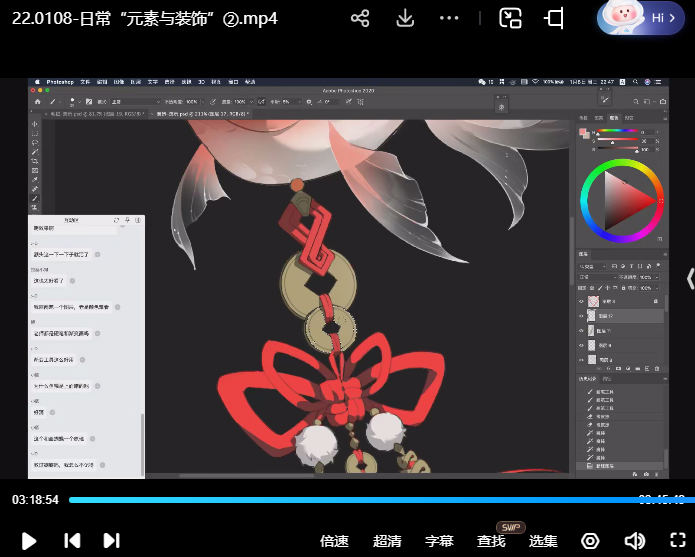Open the 倍速 playback speed menu

pyautogui.click(x=334, y=541)
